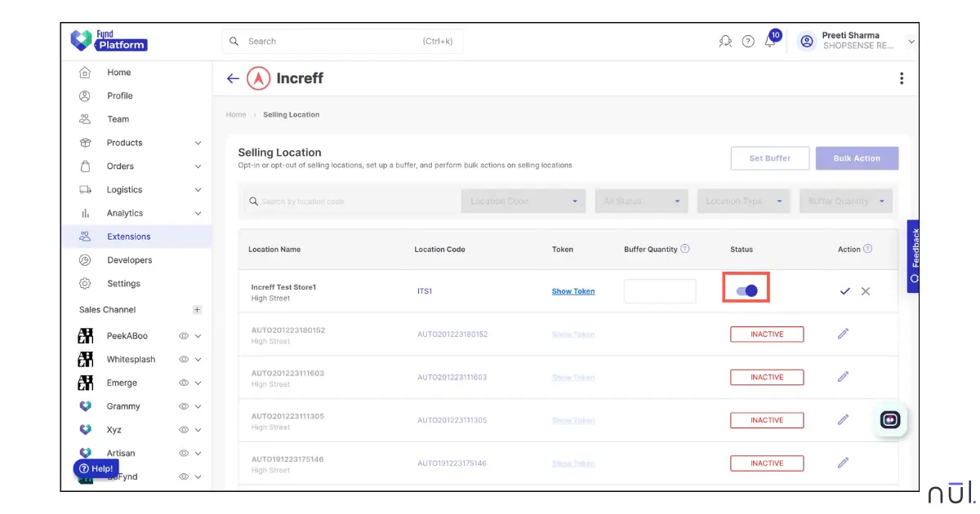Click the PeekABoo channel logo

pos(85,336)
